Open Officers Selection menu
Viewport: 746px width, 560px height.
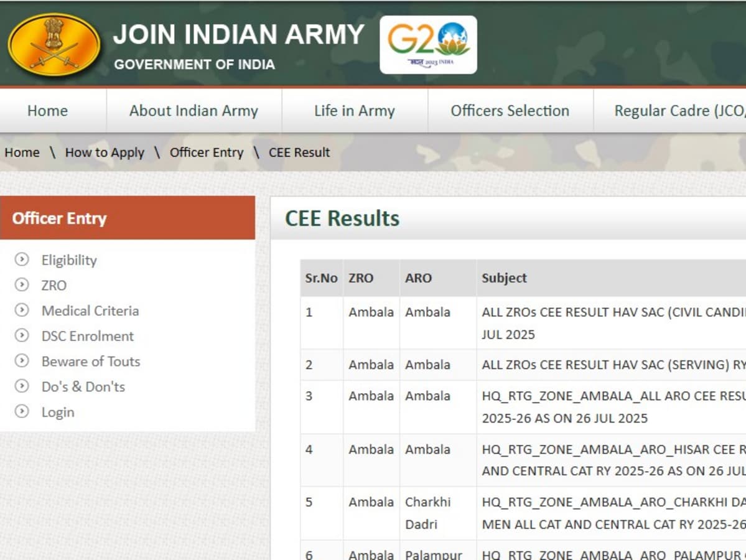[510, 111]
